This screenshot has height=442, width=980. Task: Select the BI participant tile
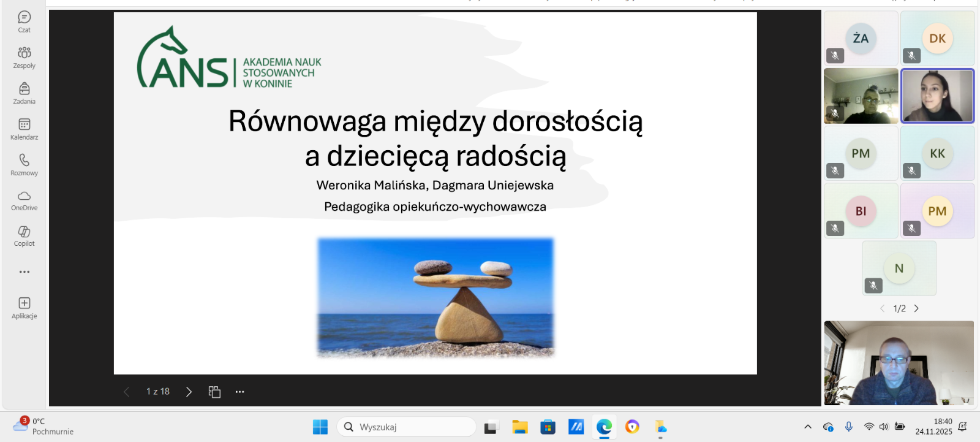coord(861,211)
